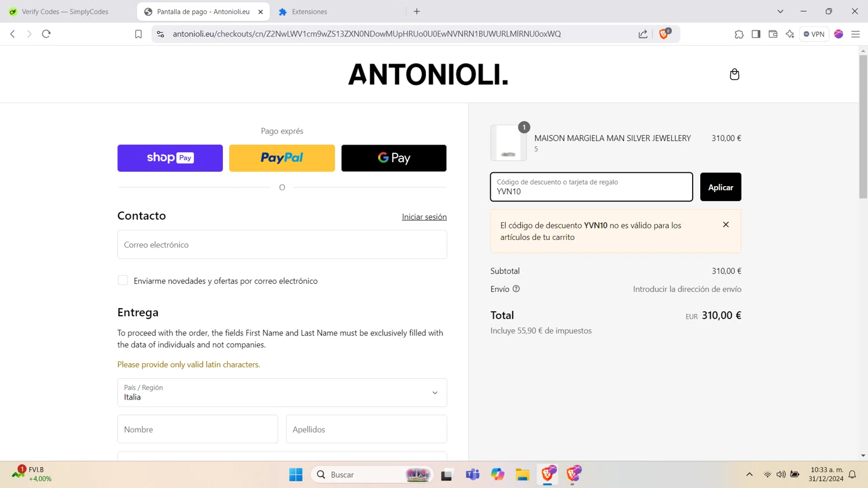Click the shipping info help icon
Screen dimensions: 868x488
click(516, 289)
